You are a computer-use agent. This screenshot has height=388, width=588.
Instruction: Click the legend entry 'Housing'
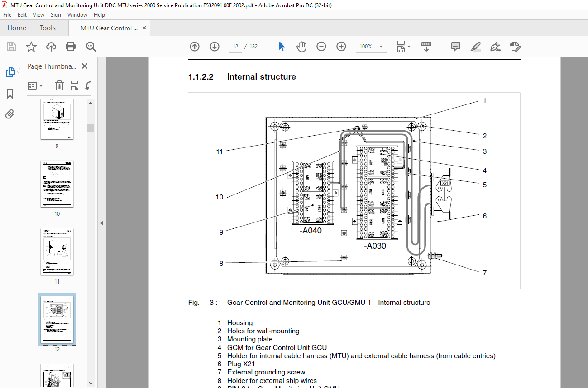pos(240,323)
